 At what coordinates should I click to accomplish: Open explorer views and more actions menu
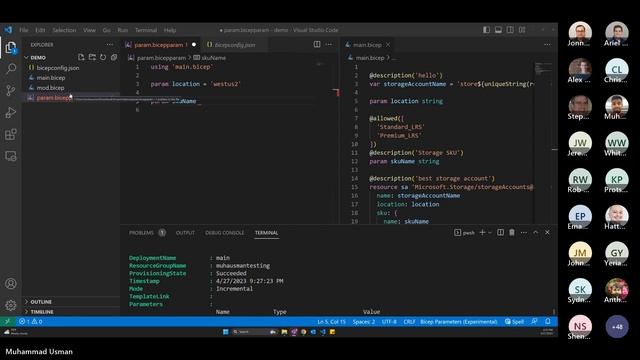110,44
